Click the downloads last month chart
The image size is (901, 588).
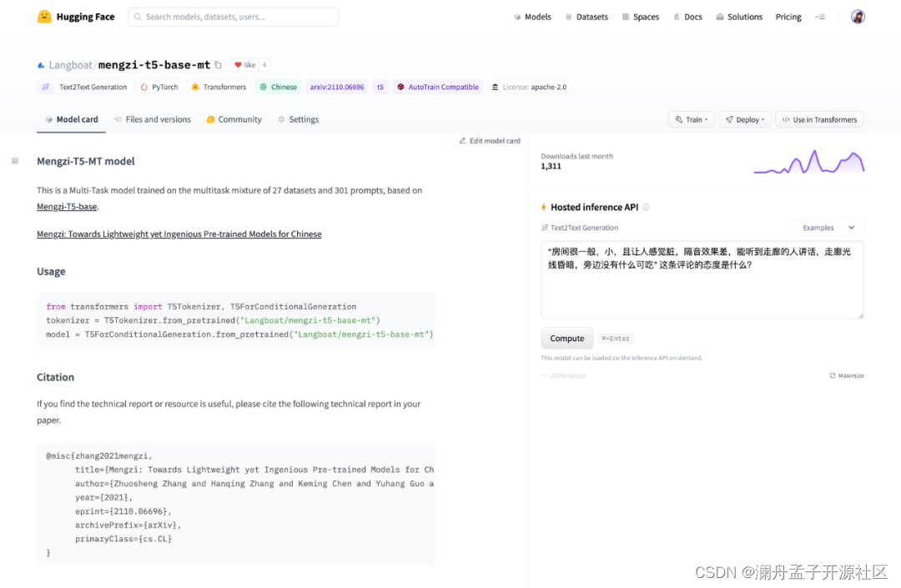coord(809,161)
